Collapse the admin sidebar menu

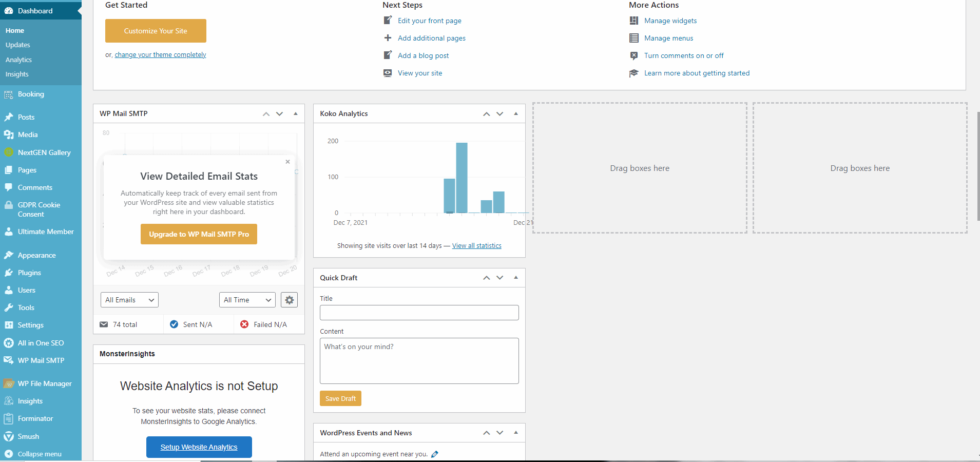[40, 454]
